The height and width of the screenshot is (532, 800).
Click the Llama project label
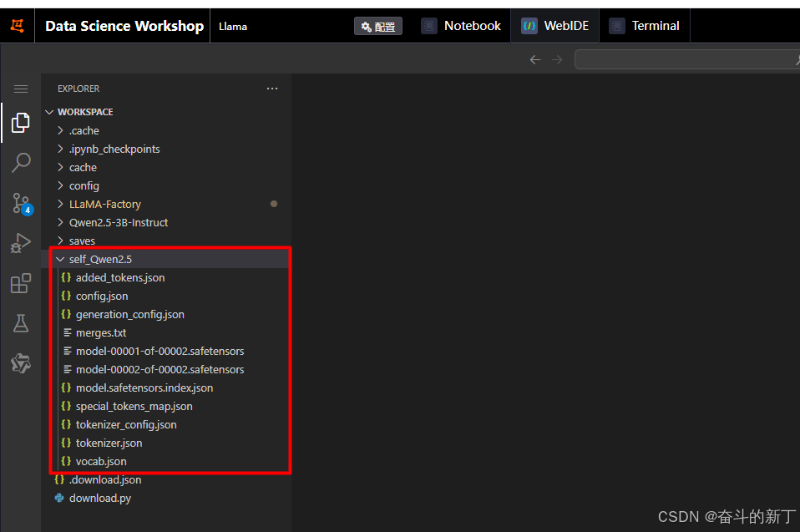(x=233, y=27)
